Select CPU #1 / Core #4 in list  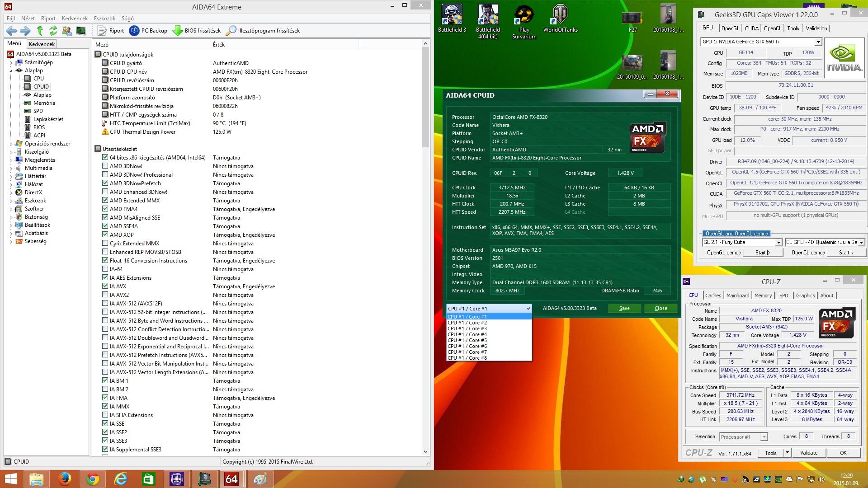(467, 334)
